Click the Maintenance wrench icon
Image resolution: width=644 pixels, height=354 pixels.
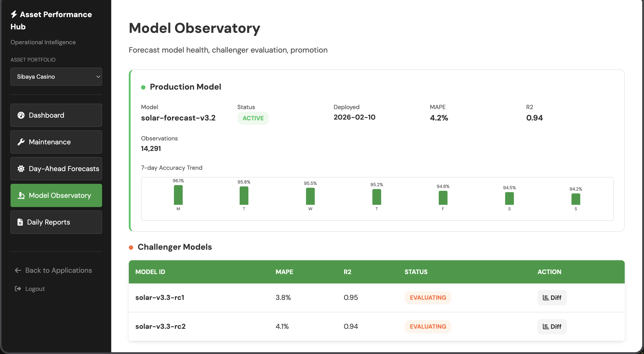[21, 142]
